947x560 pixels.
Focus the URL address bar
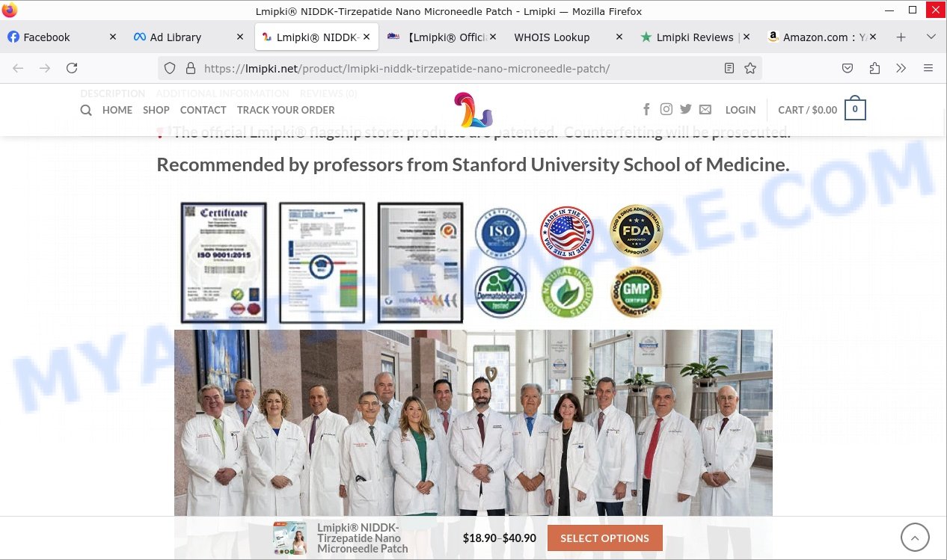(x=460, y=68)
